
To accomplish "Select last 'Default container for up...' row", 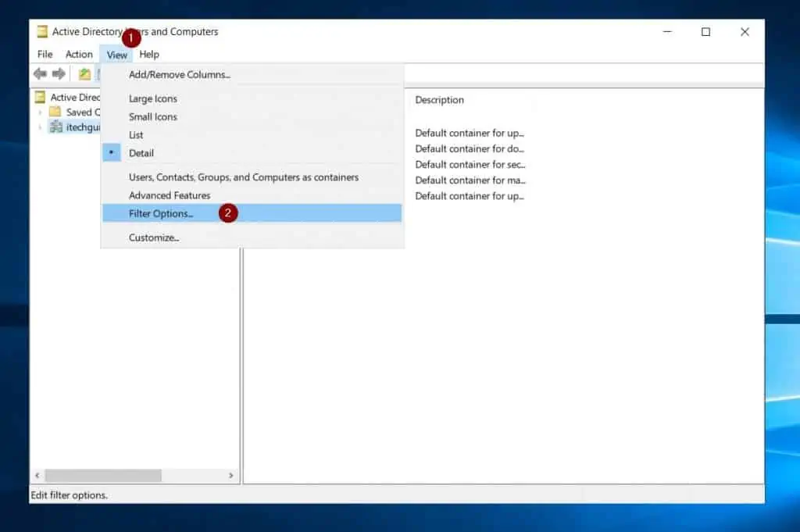I will [470, 196].
